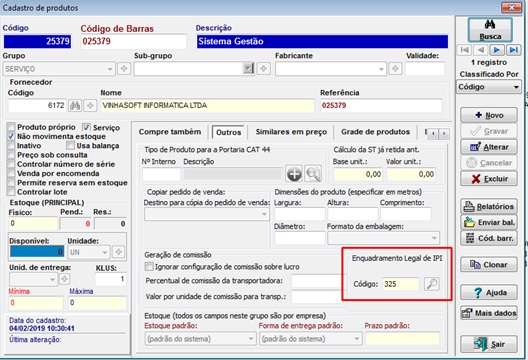Check Ignorar configuração de comissão sobre lucro
The image size is (528, 360).
(x=149, y=267)
